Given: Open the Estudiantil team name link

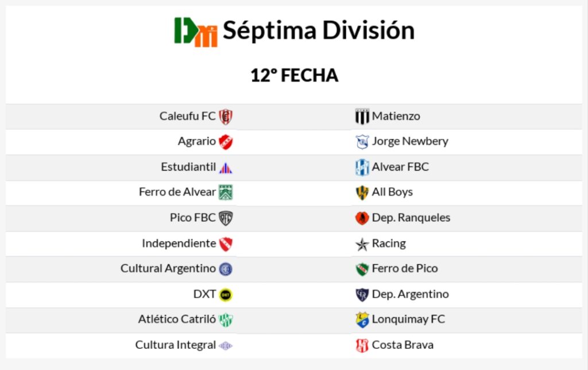Looking at the screenshot, I should (x=188, y=167).
